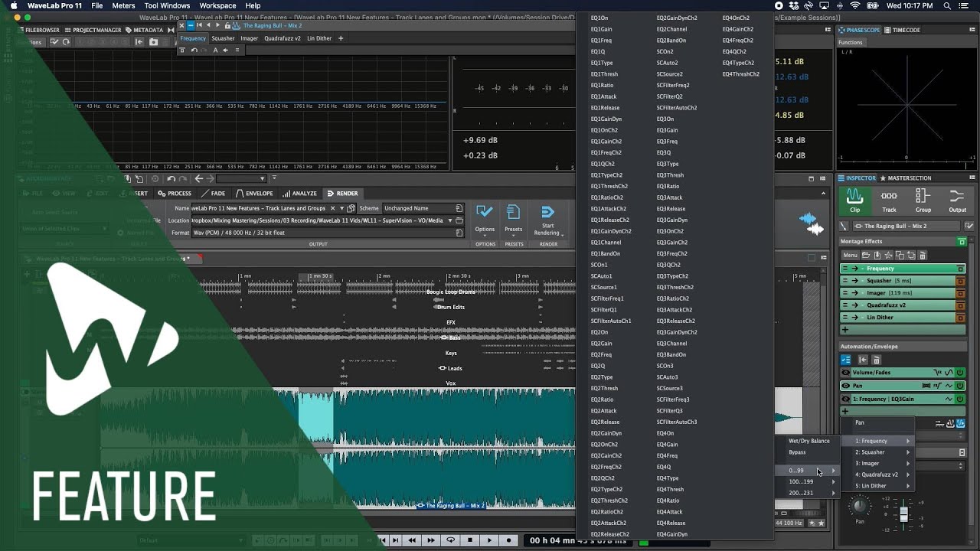
Task: Click the Record transport button
Action: (x=508, y=540)
